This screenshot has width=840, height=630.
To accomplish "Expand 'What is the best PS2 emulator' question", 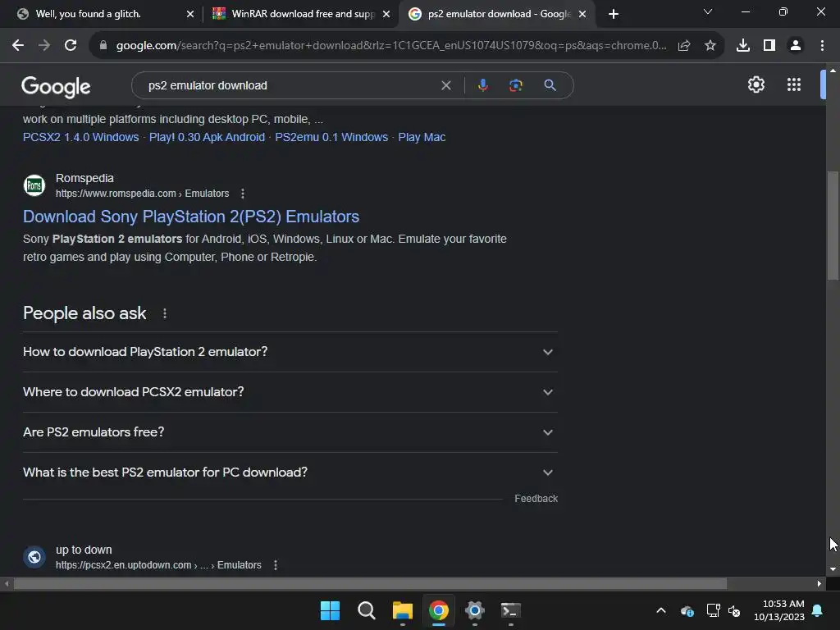I will (x=290, y=472).
